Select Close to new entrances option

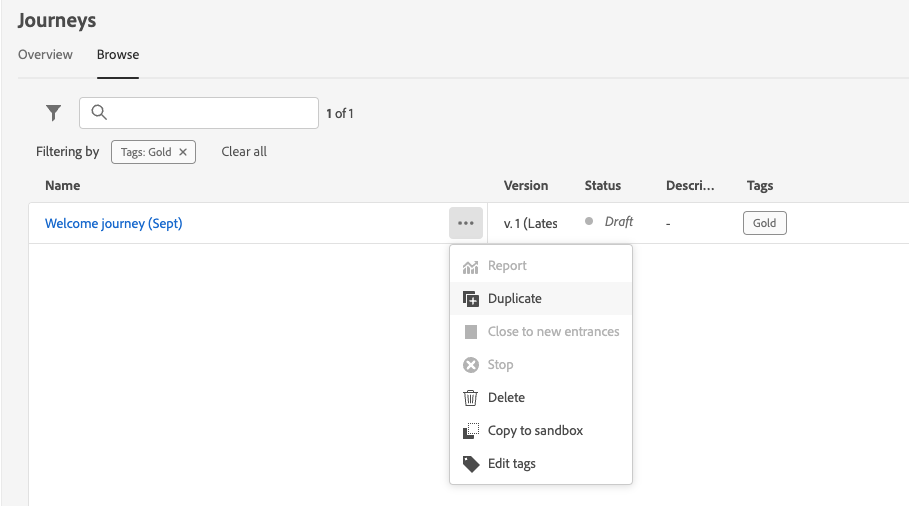click(553, 332)
